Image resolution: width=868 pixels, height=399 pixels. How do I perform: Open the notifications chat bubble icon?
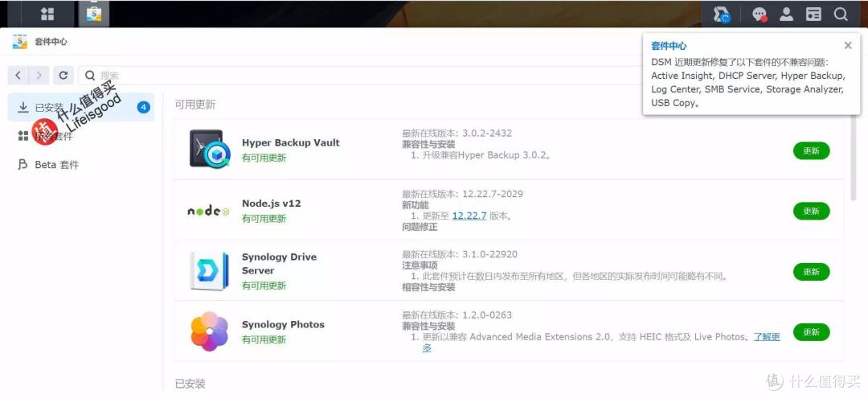(760, 14)
